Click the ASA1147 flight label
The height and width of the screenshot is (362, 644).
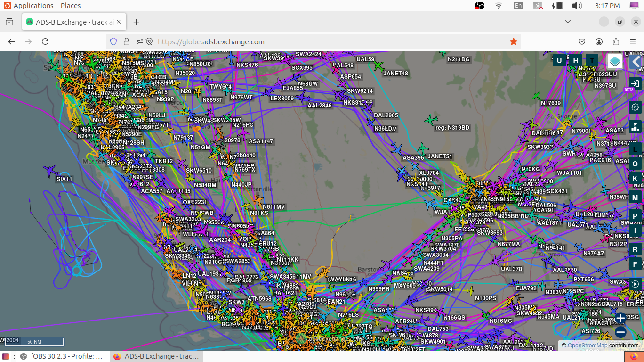[x=261, y=141]
